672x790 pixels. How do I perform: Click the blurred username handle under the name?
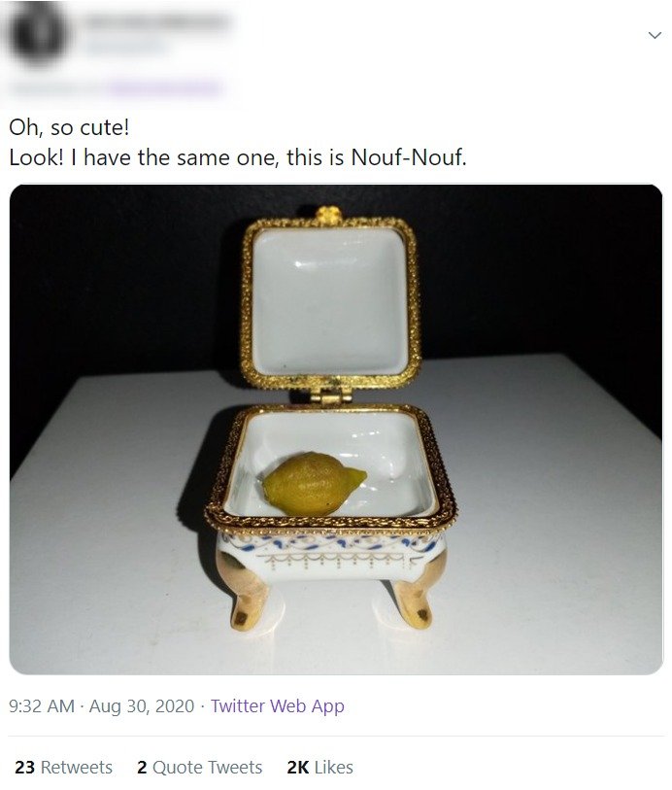(x=124, y=46)
